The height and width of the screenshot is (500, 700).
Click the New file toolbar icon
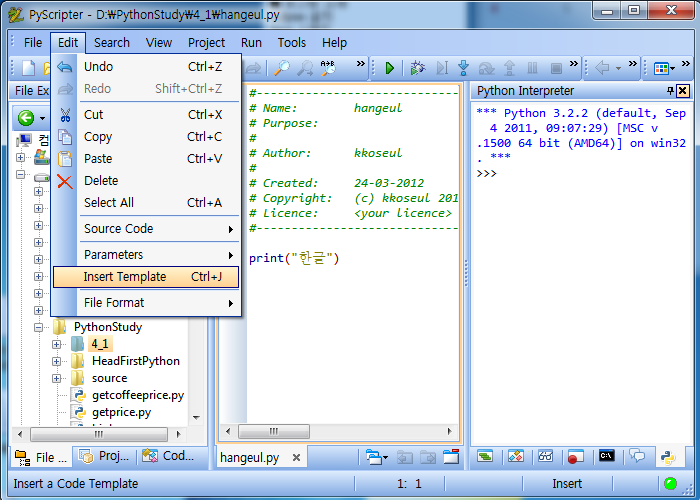click(29, 68)
